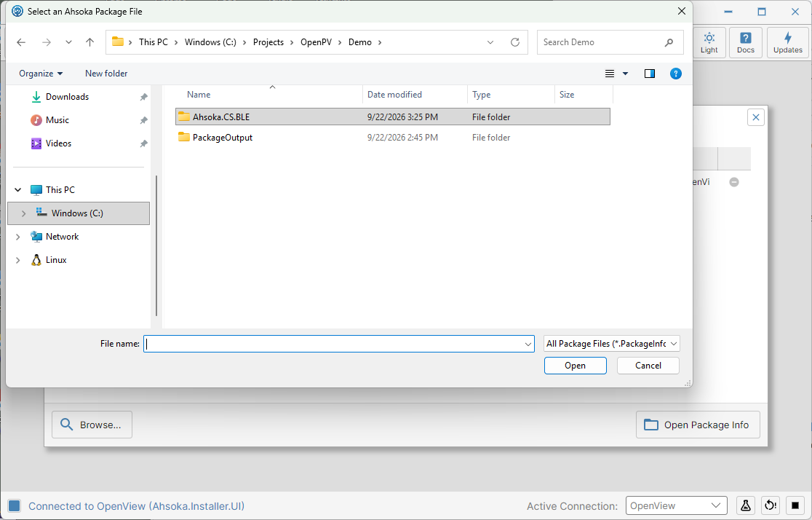The width and height of the screenshot is (812, 520).
Task: Change the file view layout
Action: click(610, 74)
